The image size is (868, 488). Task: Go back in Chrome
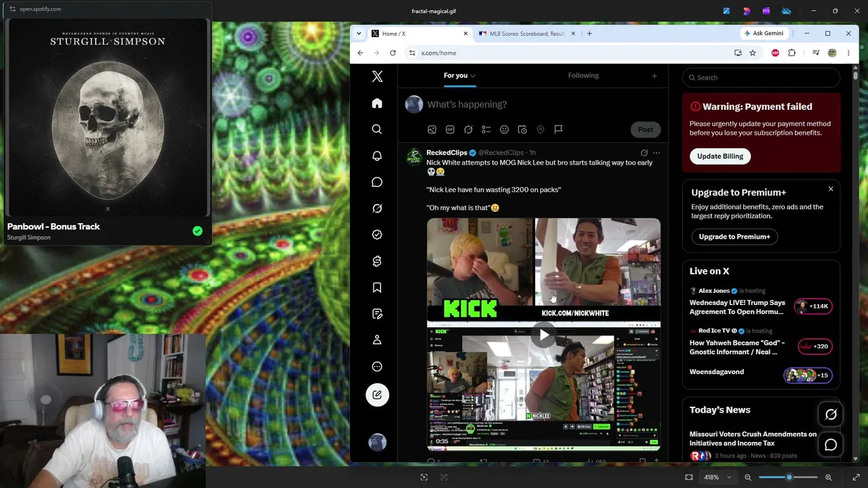[x=360, y=53]
